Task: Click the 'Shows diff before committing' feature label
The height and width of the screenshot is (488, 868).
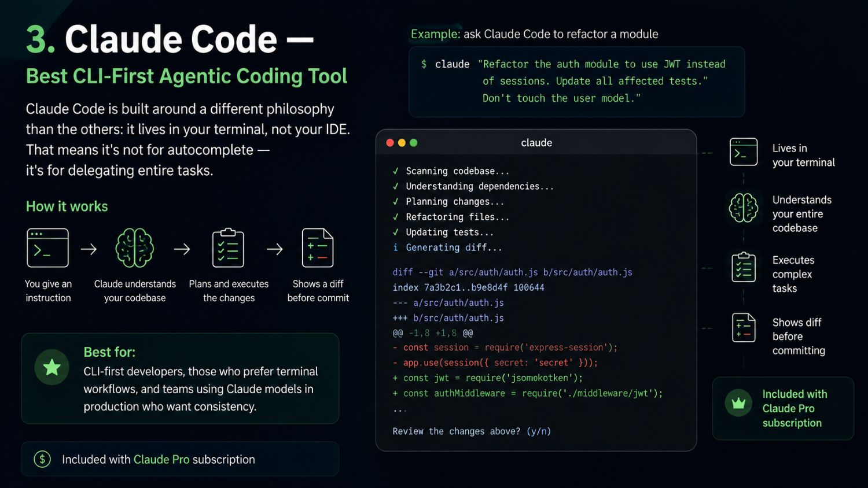Action: click(x=799, y=337)
